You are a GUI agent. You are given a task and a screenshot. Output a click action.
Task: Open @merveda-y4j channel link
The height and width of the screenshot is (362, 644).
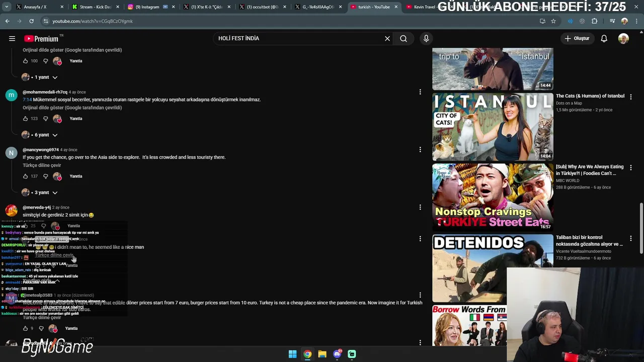(x=37, y=207)
